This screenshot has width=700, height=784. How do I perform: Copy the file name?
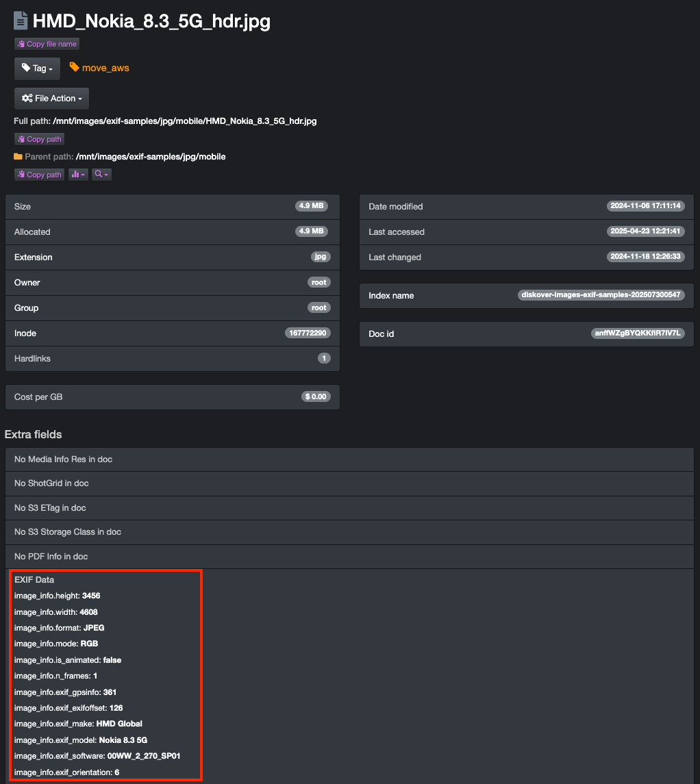point(47,44)
